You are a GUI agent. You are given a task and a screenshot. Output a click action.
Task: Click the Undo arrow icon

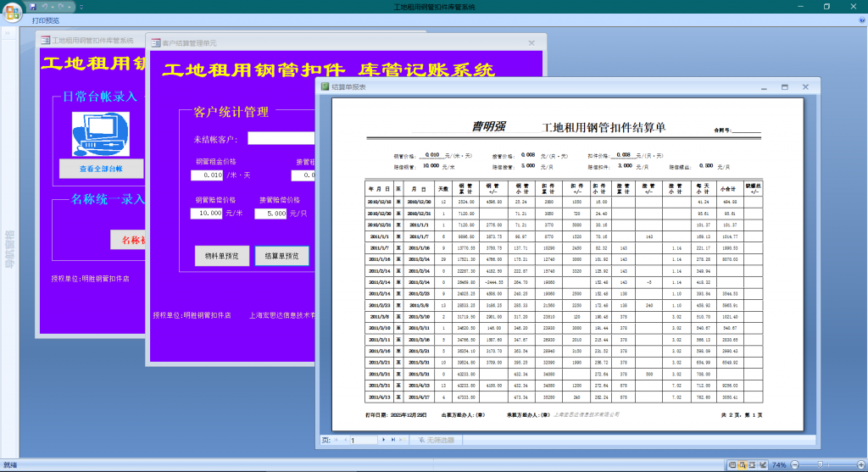point(44,6)
